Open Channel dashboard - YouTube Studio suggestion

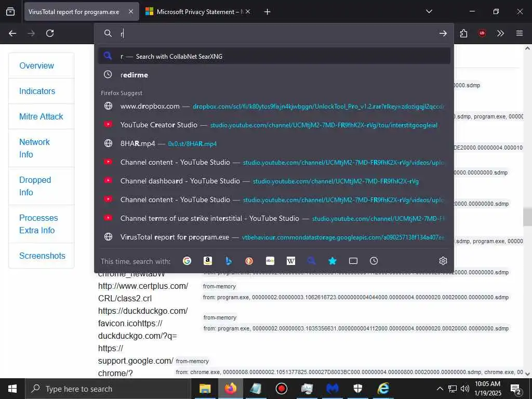pos(274,181)
